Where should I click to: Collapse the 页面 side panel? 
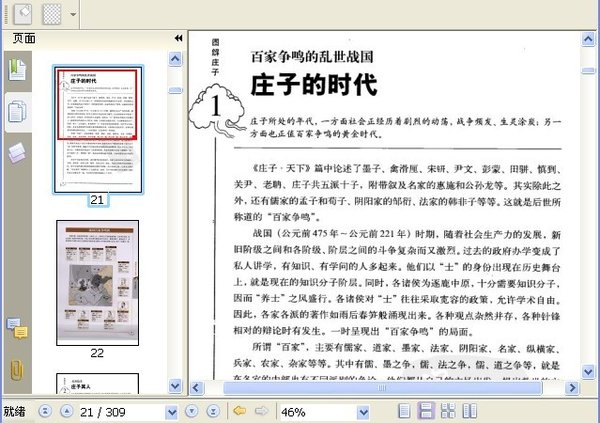(x=178, y=38)
